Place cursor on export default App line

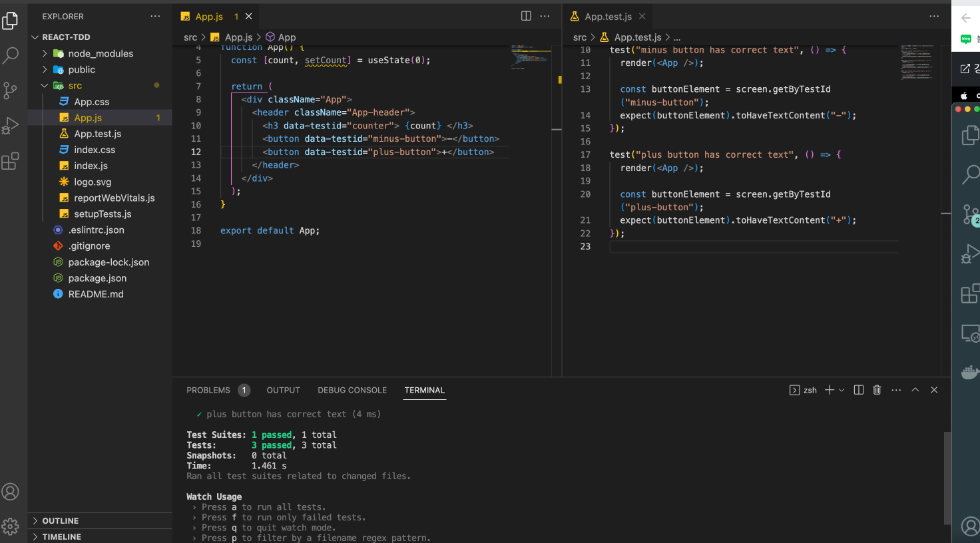tap(270, 231)
